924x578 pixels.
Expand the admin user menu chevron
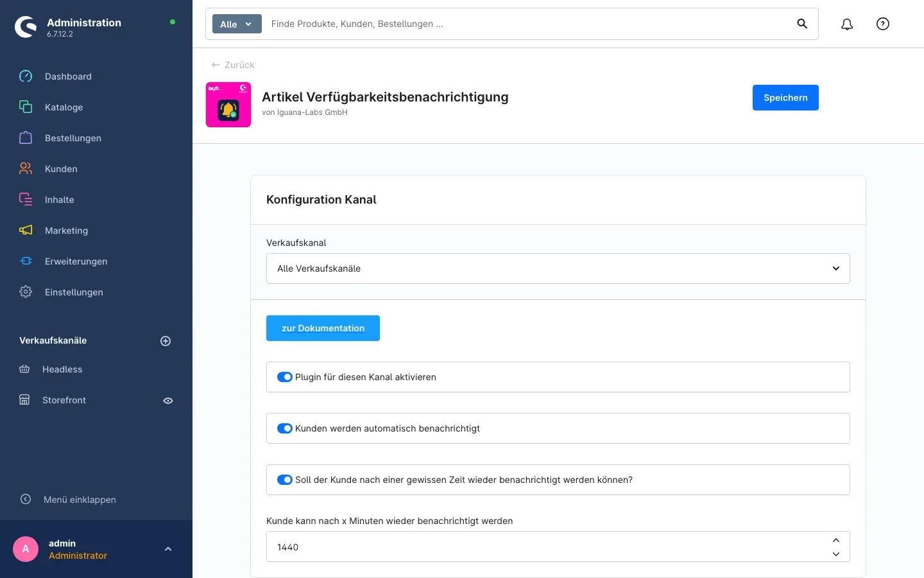168,549
